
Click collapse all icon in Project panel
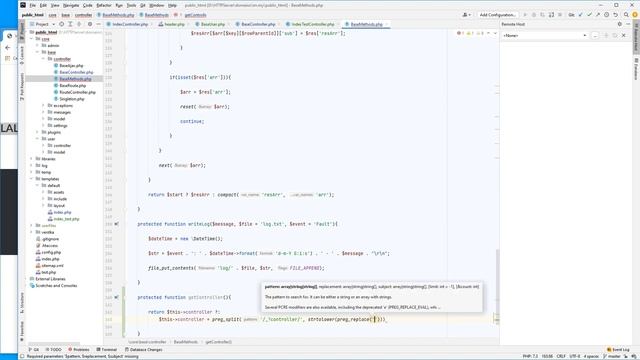pyautogui.click(x=79, y=24)
